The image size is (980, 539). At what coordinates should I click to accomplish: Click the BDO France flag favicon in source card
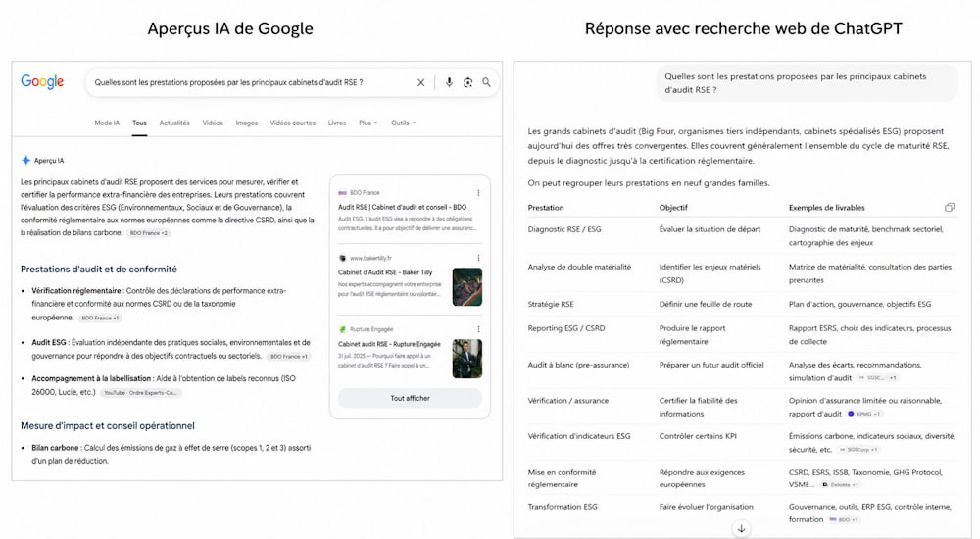342,193
